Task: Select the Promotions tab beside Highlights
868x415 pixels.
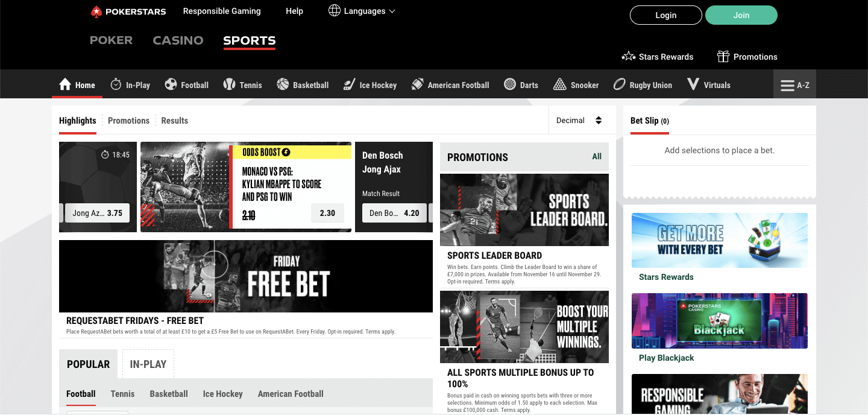Action: [x=128, y=121]
